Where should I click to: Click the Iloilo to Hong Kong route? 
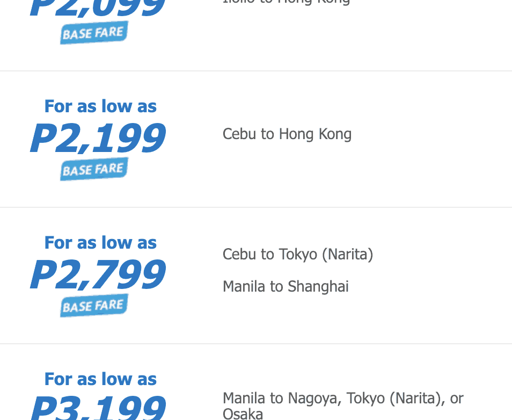(286, 2)
